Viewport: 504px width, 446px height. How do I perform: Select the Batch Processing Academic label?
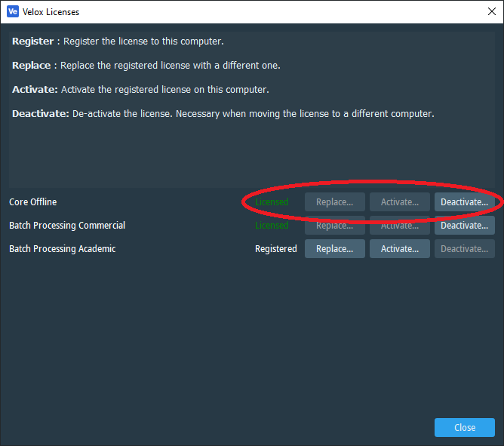(63, 248)
